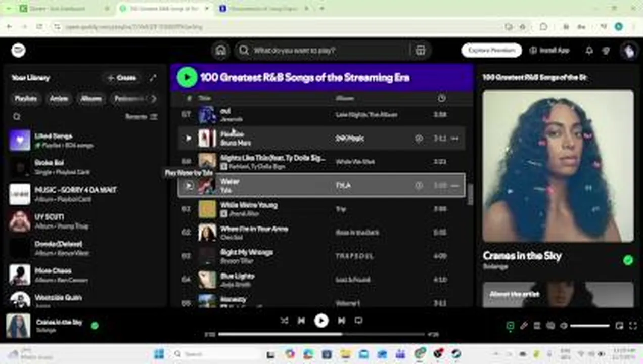This screenshot has height=364, width=643.
Task: Play the 100 Greatest R&B Songs playlist
Action: tap(187, 77)
